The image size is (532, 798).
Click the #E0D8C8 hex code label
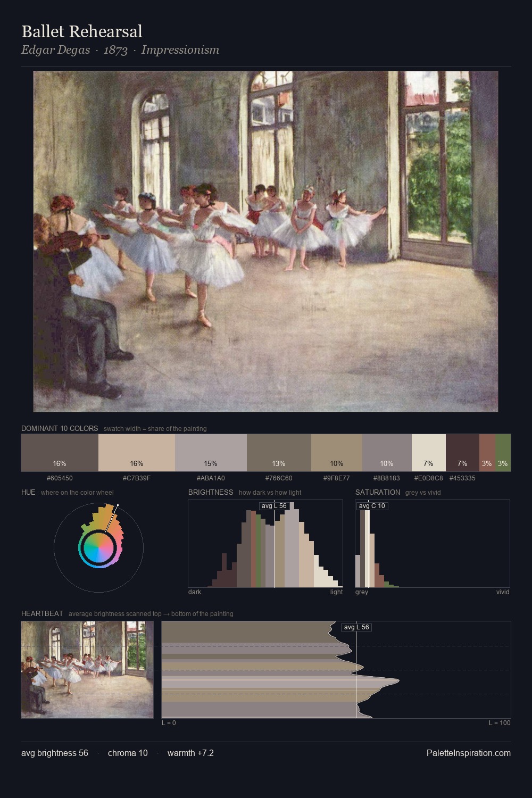pos(429,478)
